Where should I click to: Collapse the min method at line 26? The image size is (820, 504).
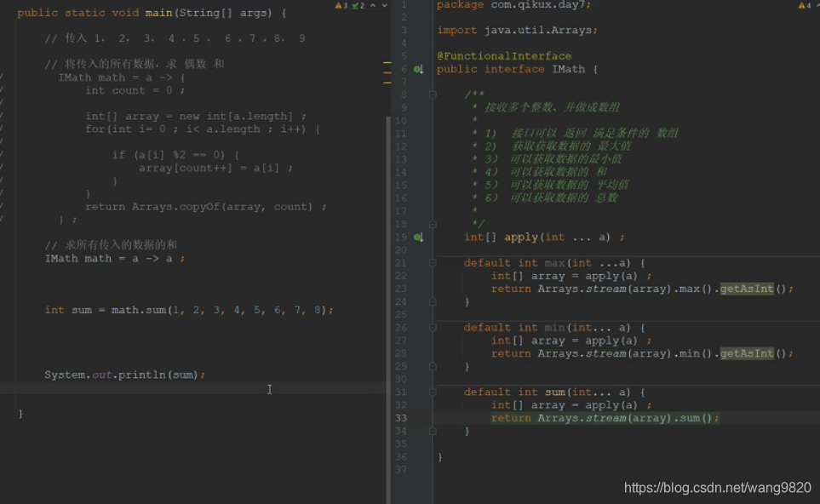(x=433, y=328)
